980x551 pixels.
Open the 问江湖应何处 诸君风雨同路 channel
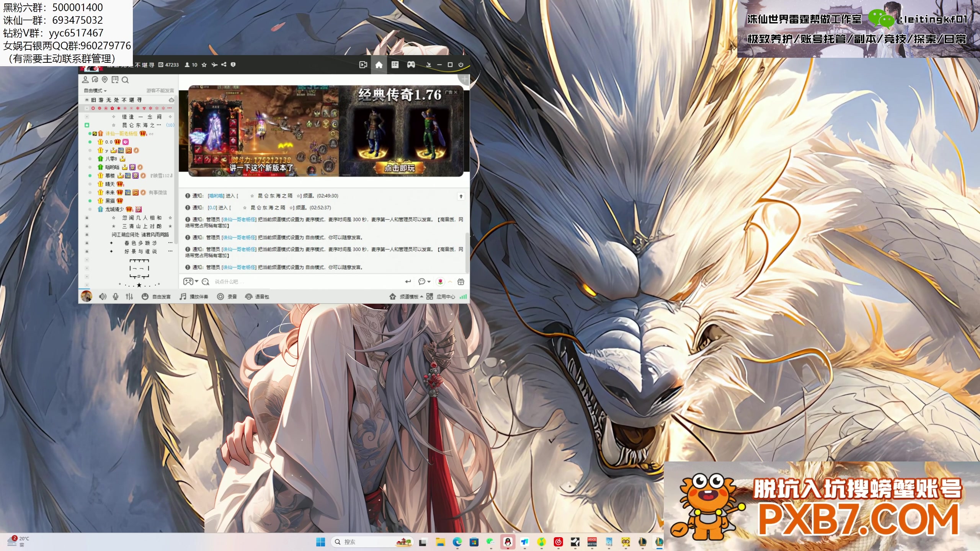pyautogui.click(x=140, y=235)
